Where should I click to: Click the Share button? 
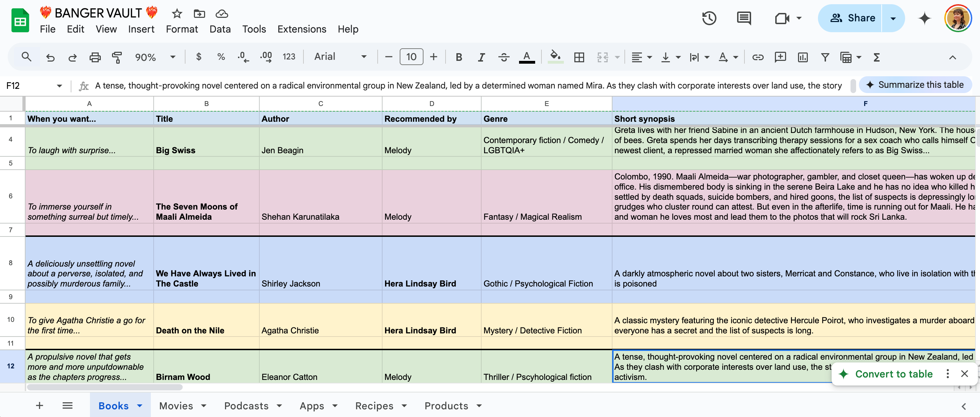852,18
